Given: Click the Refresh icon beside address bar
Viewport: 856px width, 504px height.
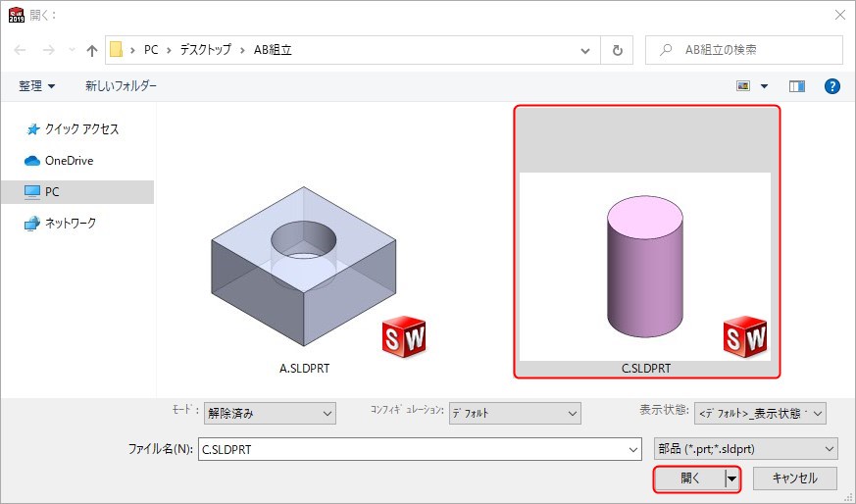Looking at the screenshot, I should pyautogui.click(x=617, y=50).
